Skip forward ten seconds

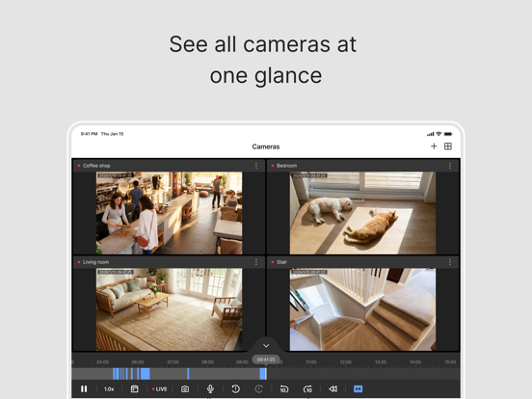(307, 388)
